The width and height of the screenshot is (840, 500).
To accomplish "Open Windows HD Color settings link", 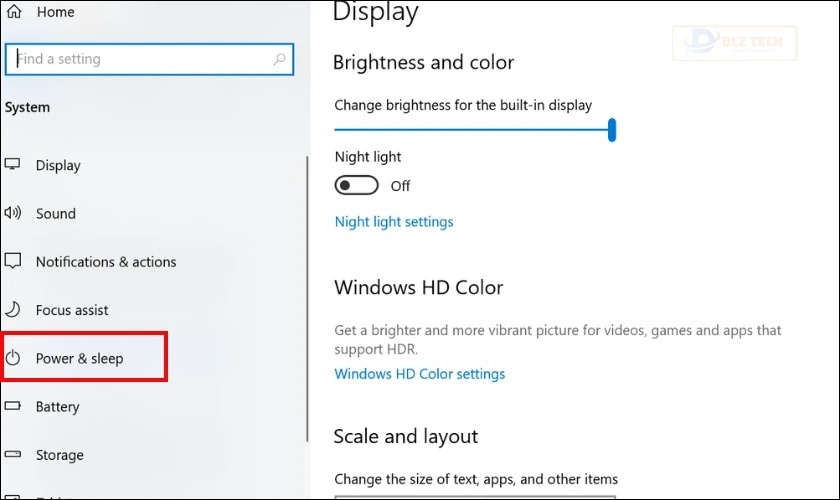I will pos(420,374).
